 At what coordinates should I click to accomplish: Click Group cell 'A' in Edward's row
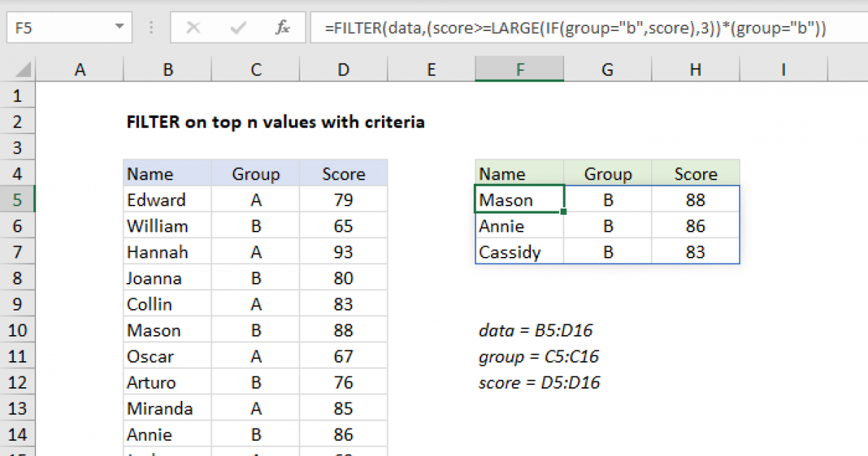pyautogui.click(x=255, y=200)
